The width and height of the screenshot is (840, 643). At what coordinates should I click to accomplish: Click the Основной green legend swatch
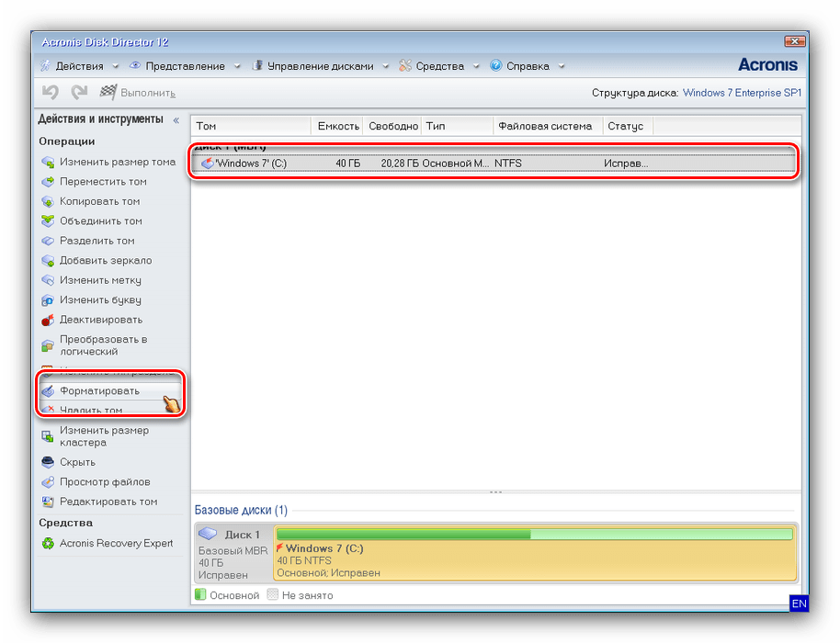(200, 594)
